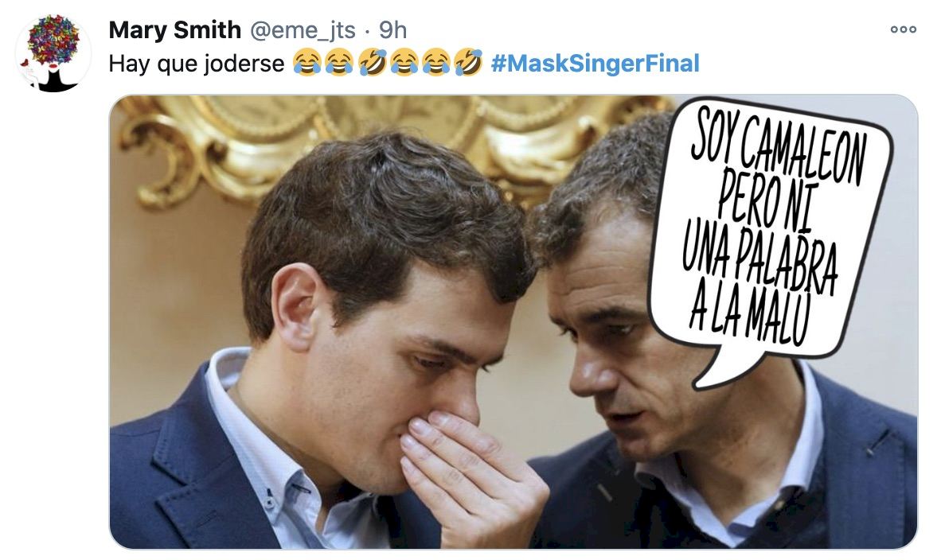Open the tweet's three-dot more options
Viewport: 941px width, 560px height.
coord(904,30)
